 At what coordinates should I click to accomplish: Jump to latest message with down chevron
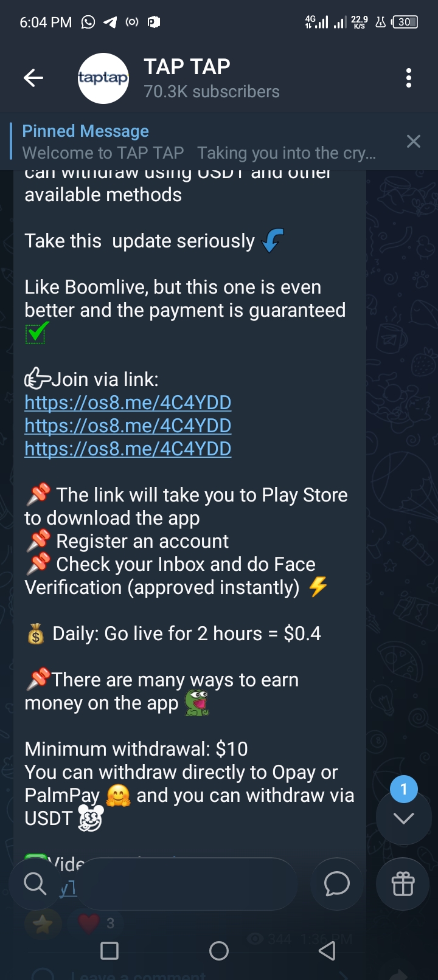click(x=403, y=818)
